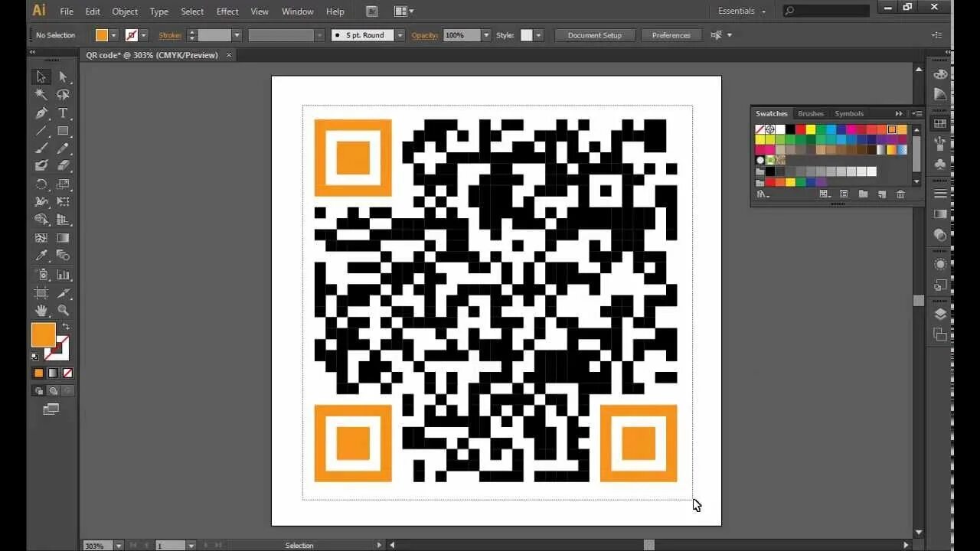Select the Artboard tool

[x=41, y=293]
